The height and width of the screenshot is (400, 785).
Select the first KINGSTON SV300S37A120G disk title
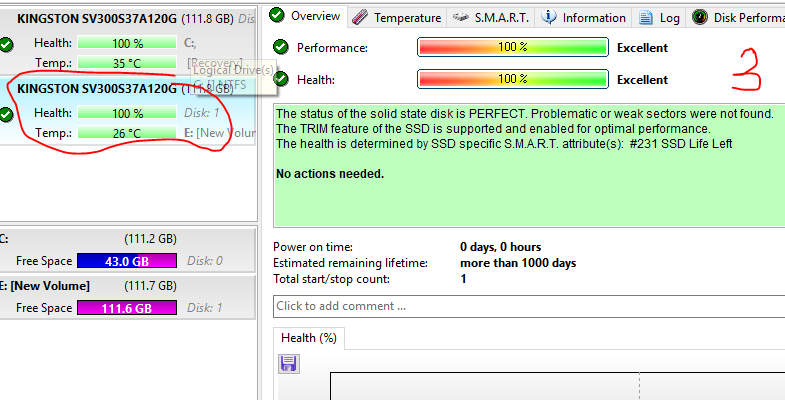tap(97, 19)
